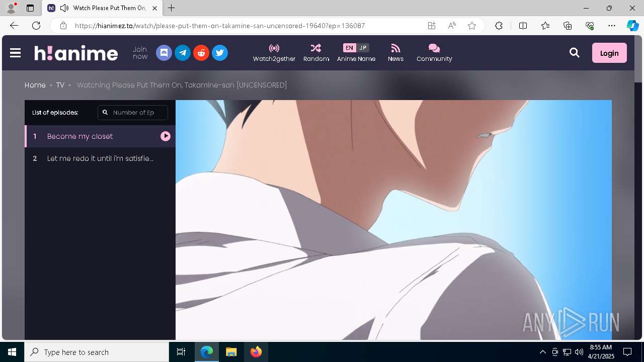Open Collections
This screenshot has width=644, height=362.
coord(568,26)
